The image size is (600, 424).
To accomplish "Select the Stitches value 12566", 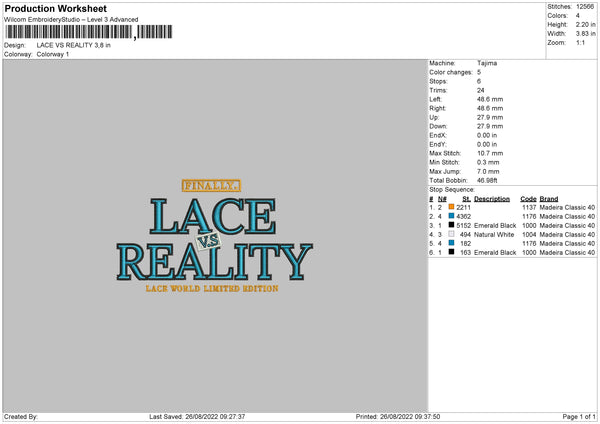I will click(585, 7).
